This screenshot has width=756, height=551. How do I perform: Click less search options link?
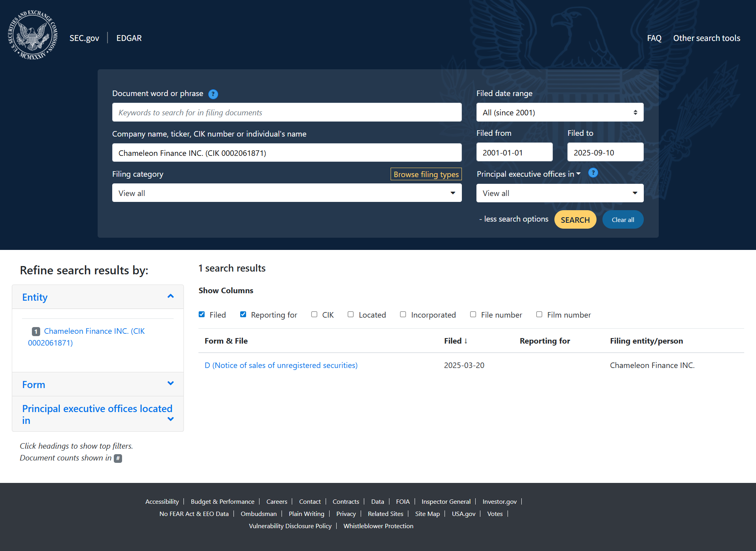[x=513, y=219]
